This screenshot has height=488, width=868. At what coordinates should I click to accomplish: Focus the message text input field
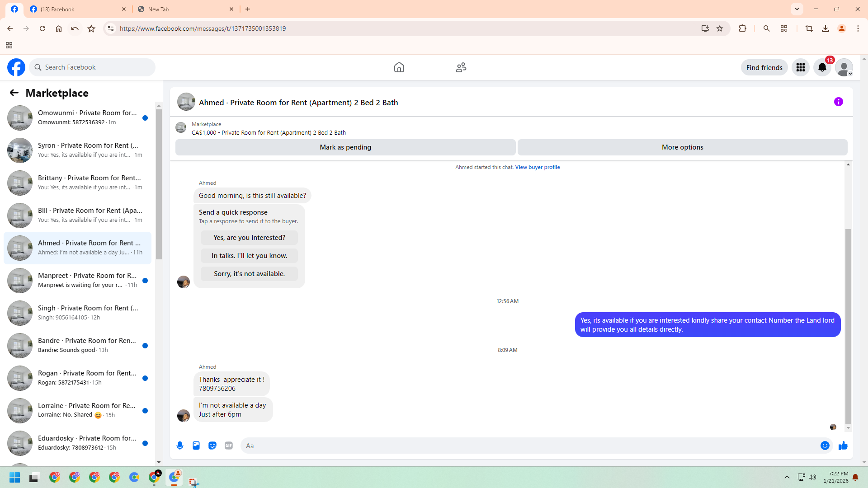click(529, 446)
